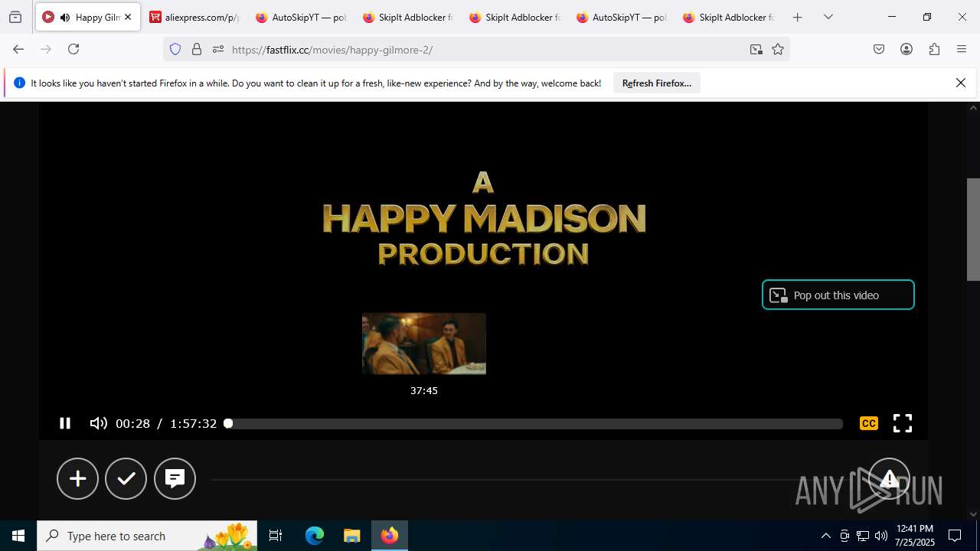Open Firefox View recent browsing icon
The width and height of the screenshot is (980, 551).
point(15,17)
